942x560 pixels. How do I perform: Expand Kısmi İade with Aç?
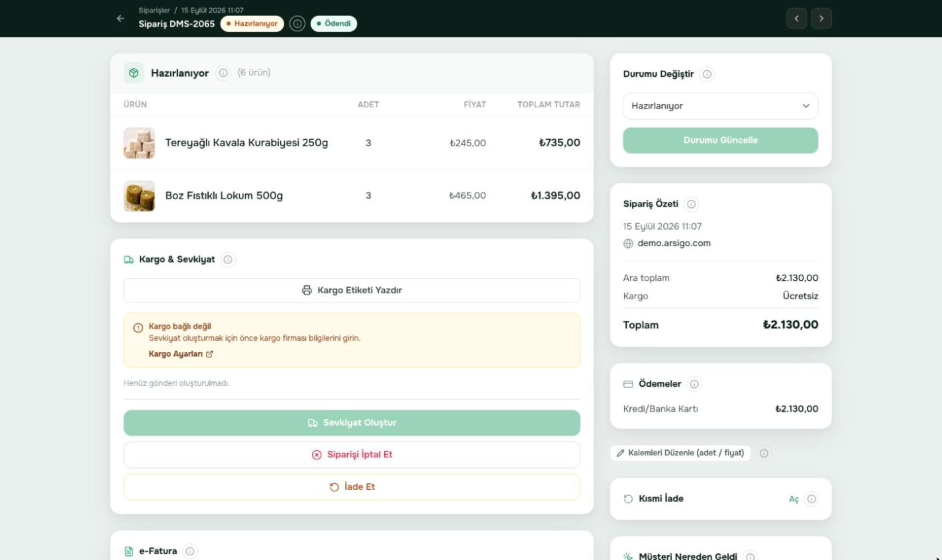point(793,499)
